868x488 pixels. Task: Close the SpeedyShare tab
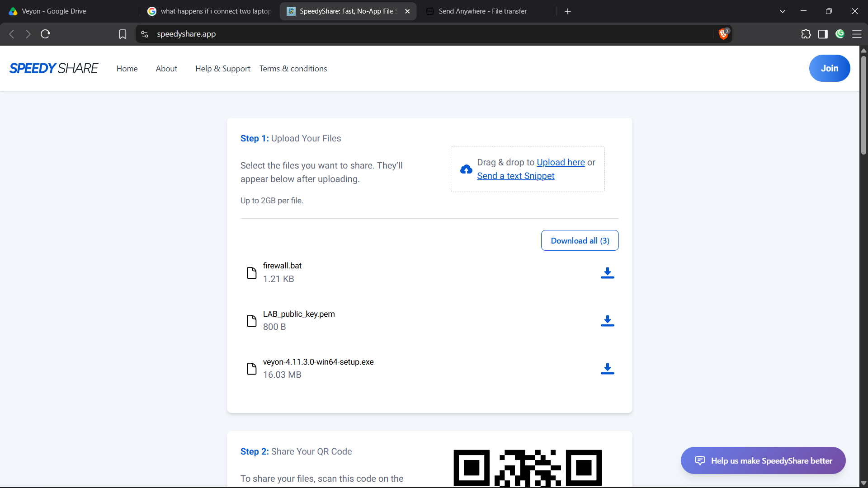click(x=407, y=11)
